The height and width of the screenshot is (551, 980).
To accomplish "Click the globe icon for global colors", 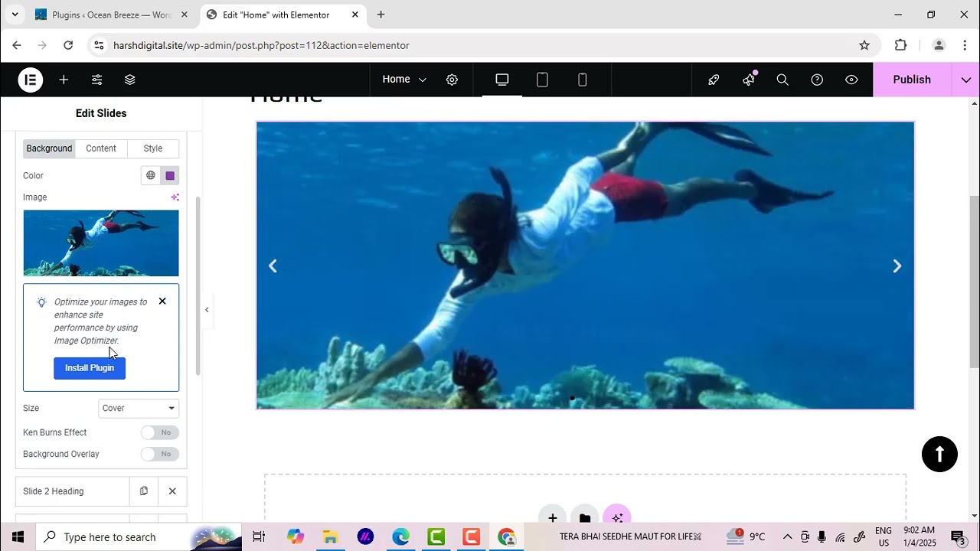I will coord(151,175).
